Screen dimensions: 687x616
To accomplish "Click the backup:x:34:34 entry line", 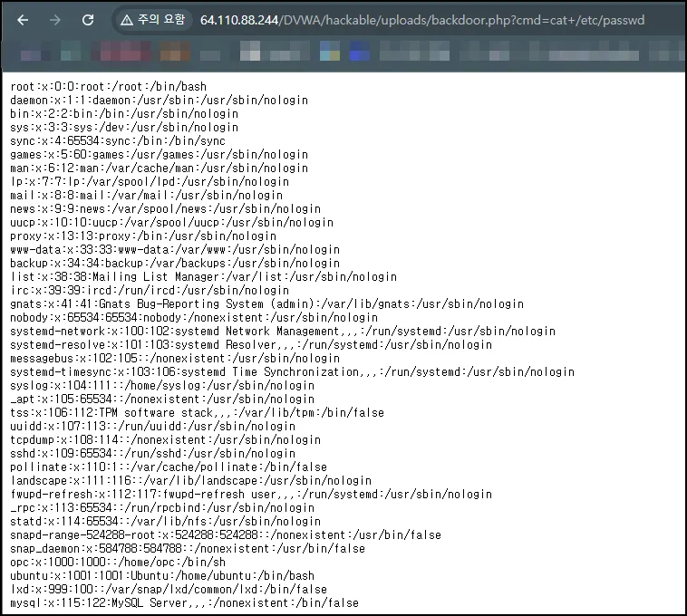I will click(x=175, y=263).
